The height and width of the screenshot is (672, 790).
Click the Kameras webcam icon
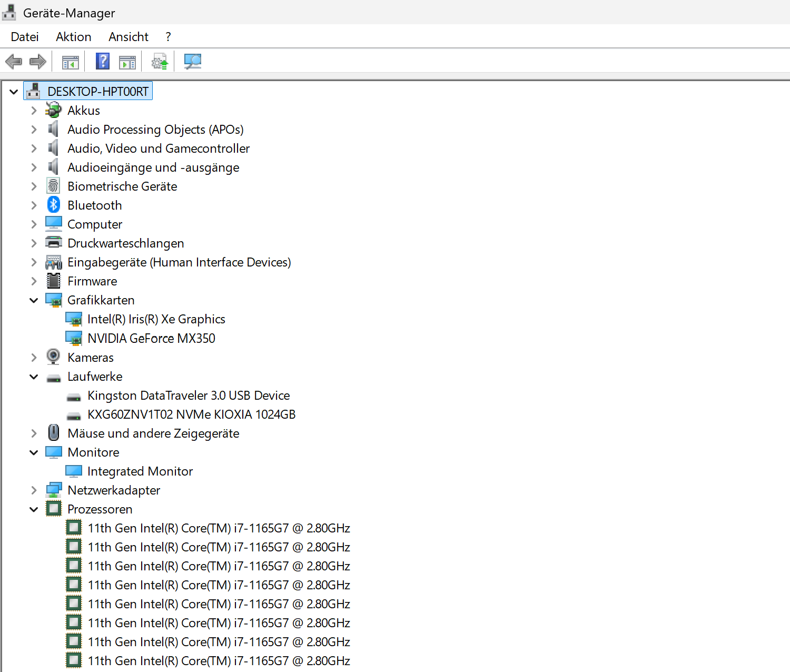click(54, 357)
